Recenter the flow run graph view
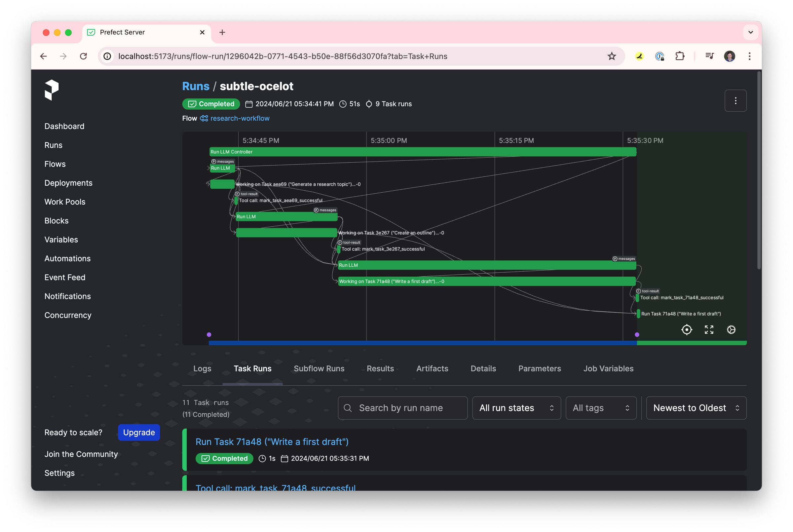Screen dimensions: 793x532 point(687,329)
